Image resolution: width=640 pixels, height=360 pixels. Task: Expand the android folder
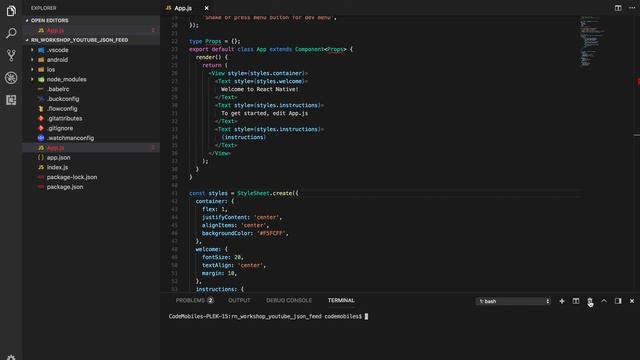click(57, 60)
